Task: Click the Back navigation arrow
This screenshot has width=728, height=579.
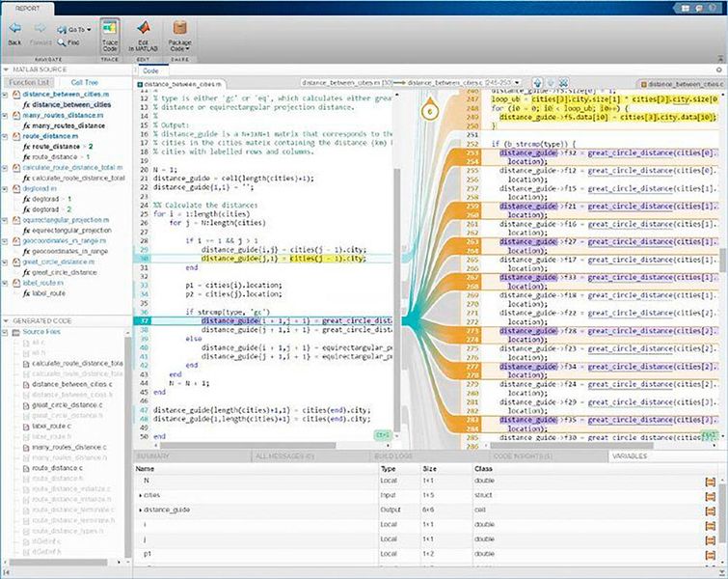Action: click(14, 29)
